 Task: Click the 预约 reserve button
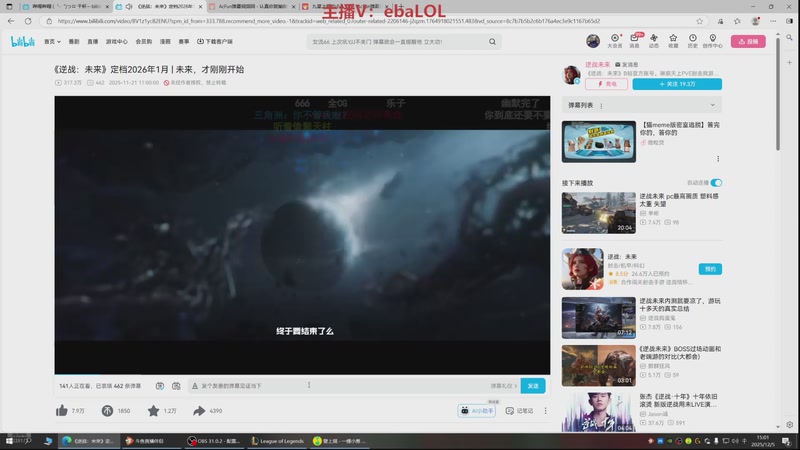tap(710, 269)
